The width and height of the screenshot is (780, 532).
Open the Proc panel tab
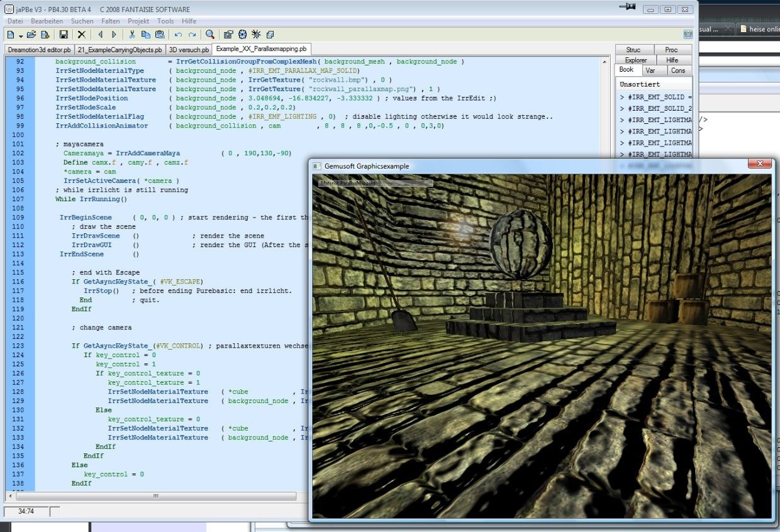(672, 50)
